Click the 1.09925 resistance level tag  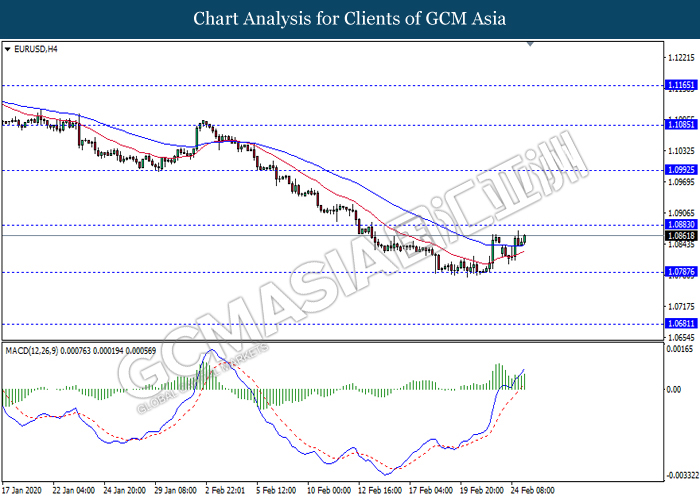(x=680, y=170)
